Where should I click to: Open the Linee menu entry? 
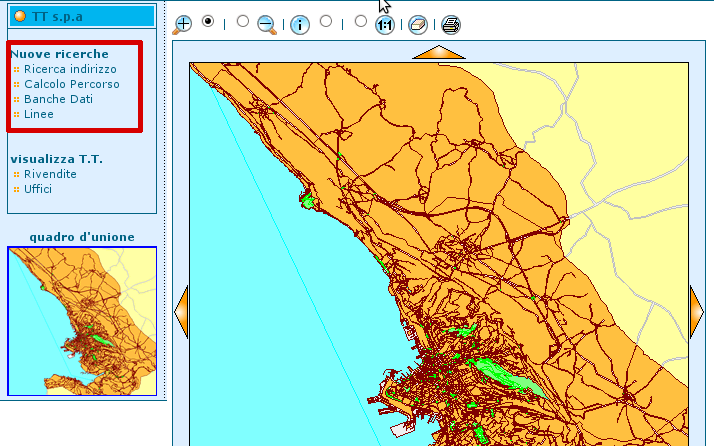(x=39, y=115)
